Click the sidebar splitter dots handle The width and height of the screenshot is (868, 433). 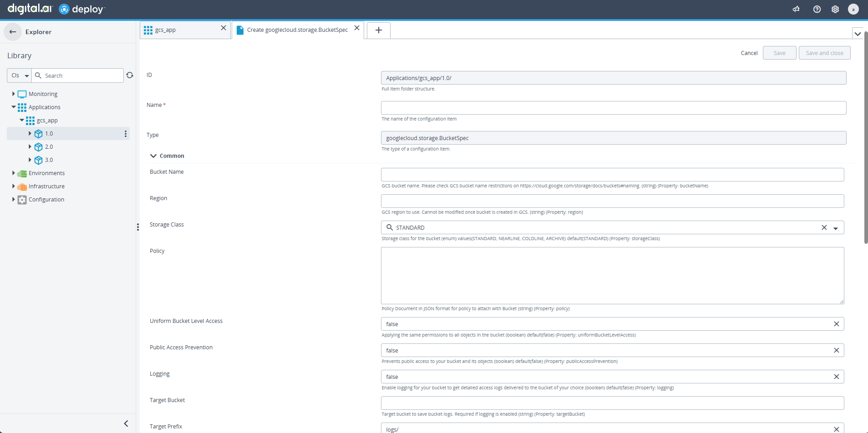(138, 227)
